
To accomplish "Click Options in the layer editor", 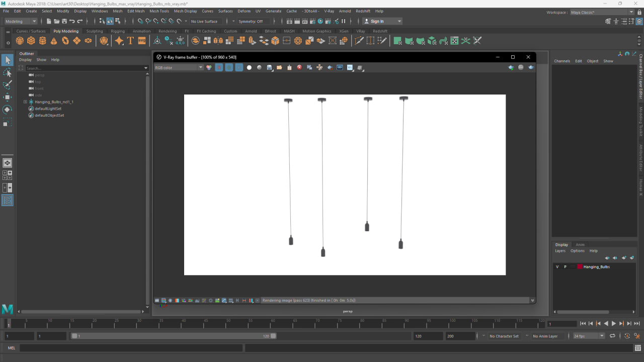I will [577, 251].
